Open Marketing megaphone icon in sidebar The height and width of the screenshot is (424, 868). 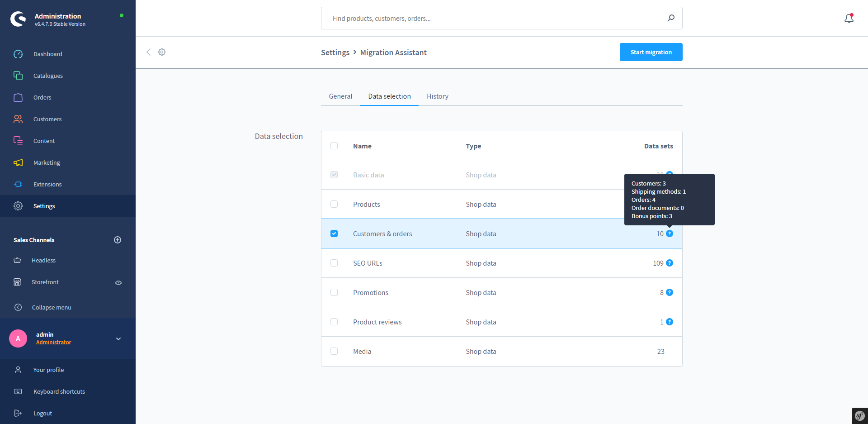[18, 162]
